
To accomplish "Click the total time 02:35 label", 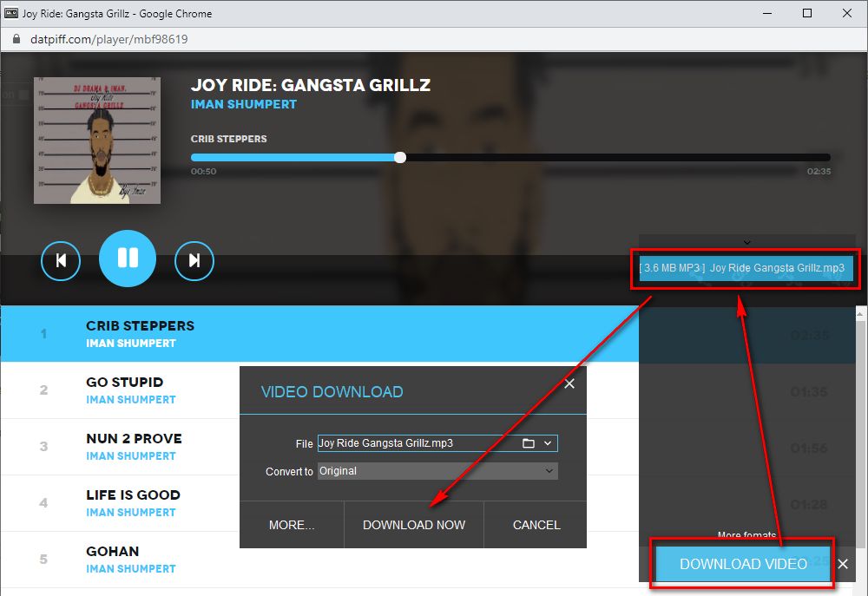I will click(x=819, y=172).
